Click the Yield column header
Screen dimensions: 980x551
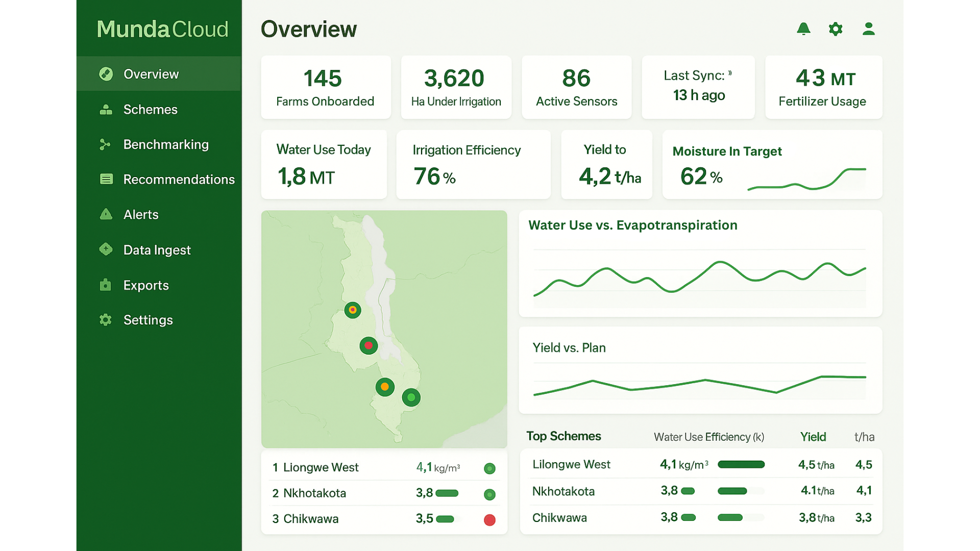[813, 437]
